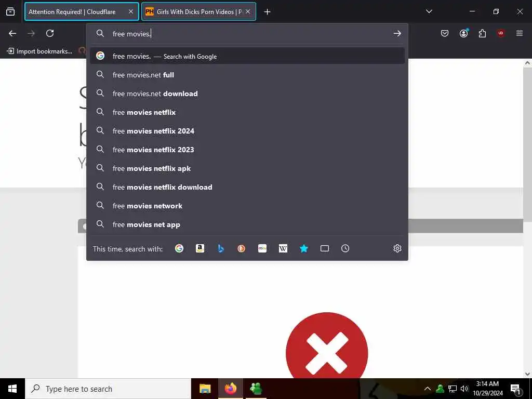Screen dimensions: 532x399
Task: Search this time with Wikipedia icon
Action: tap(283, 248)
